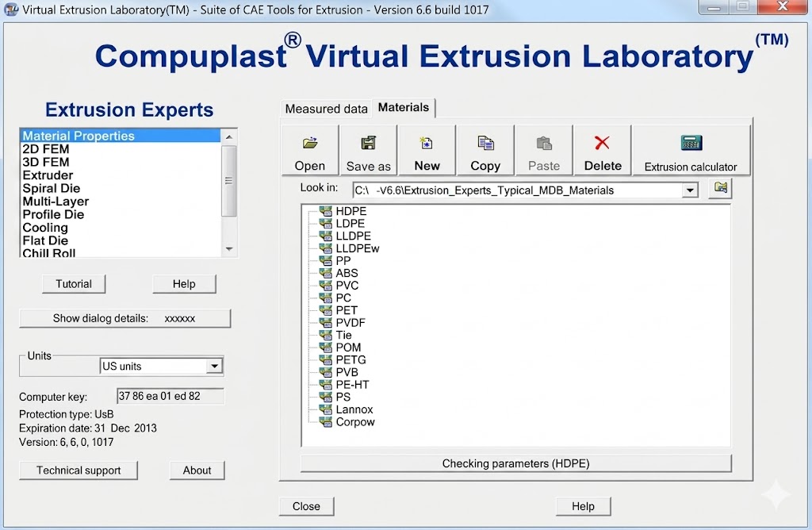The height and width of the screenshot is (530, 812).
Task: Choose Profile Die from the experts list
Action: [x=121, y=214]
